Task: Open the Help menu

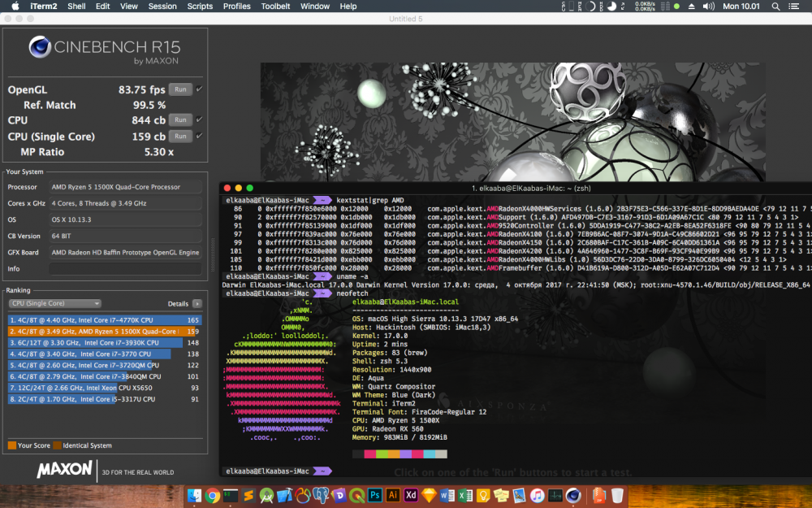Action: 348,7
